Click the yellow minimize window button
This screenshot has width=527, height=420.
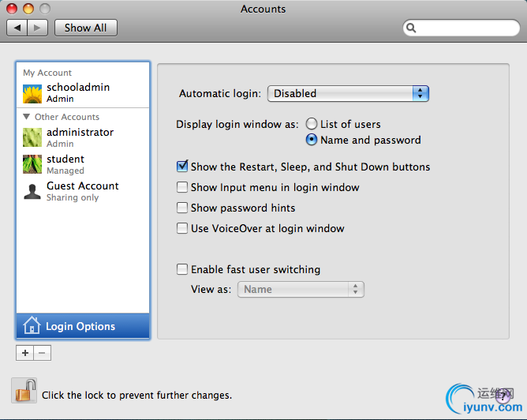[28, 9]
